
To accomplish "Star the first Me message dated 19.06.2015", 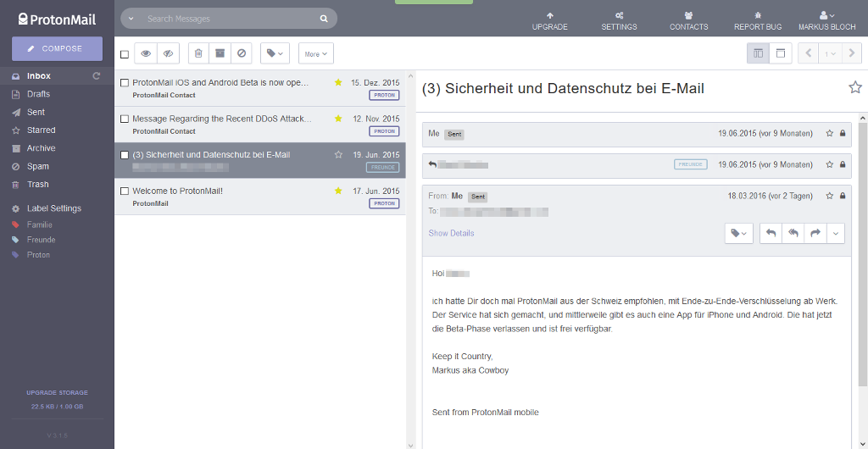I will click(x=829, y=133).
